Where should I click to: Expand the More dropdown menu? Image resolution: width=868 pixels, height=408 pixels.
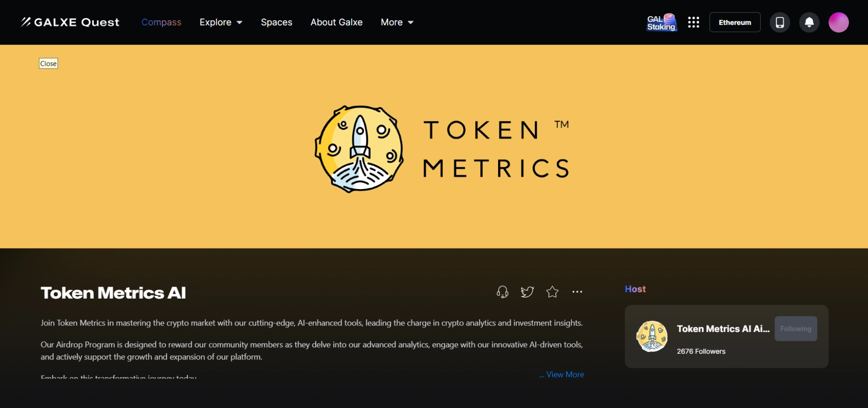coord(397,22)
